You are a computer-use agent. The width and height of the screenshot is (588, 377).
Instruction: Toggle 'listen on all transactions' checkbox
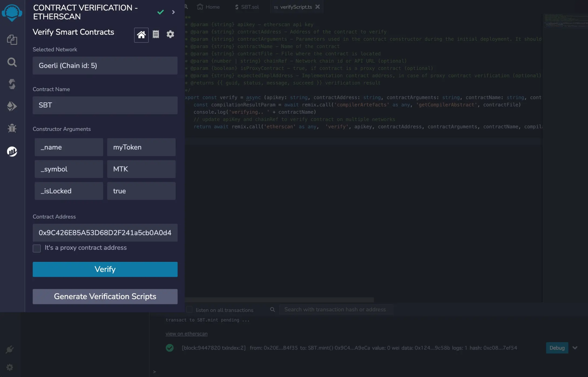coord(190,309)
